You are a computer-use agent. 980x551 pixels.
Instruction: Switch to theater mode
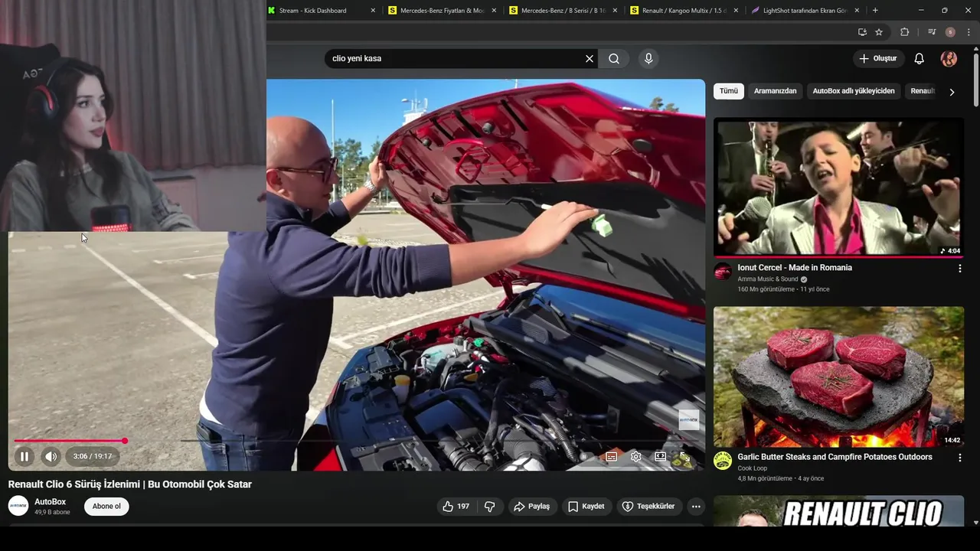660,456
